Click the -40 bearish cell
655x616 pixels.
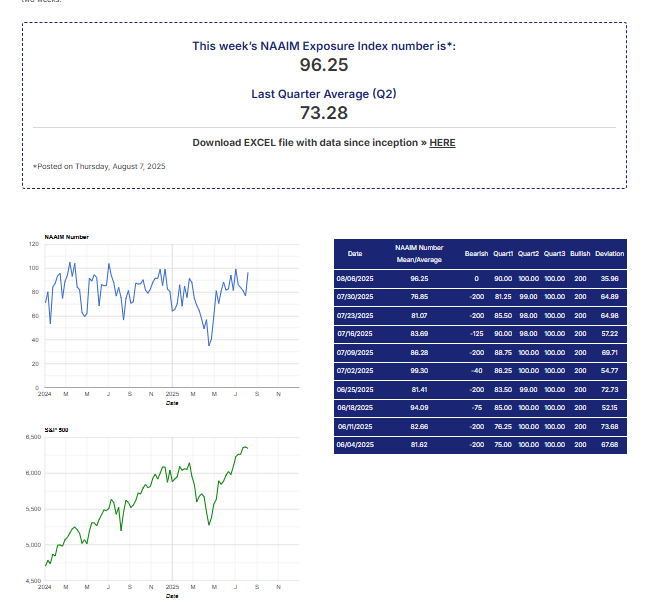(477, 371)
